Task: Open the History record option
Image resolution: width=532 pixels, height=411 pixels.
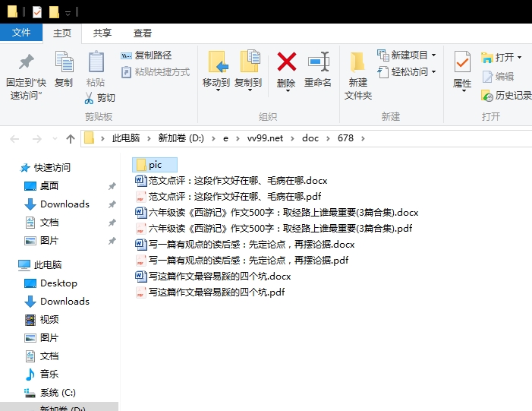Action: (x=506, y=96)
